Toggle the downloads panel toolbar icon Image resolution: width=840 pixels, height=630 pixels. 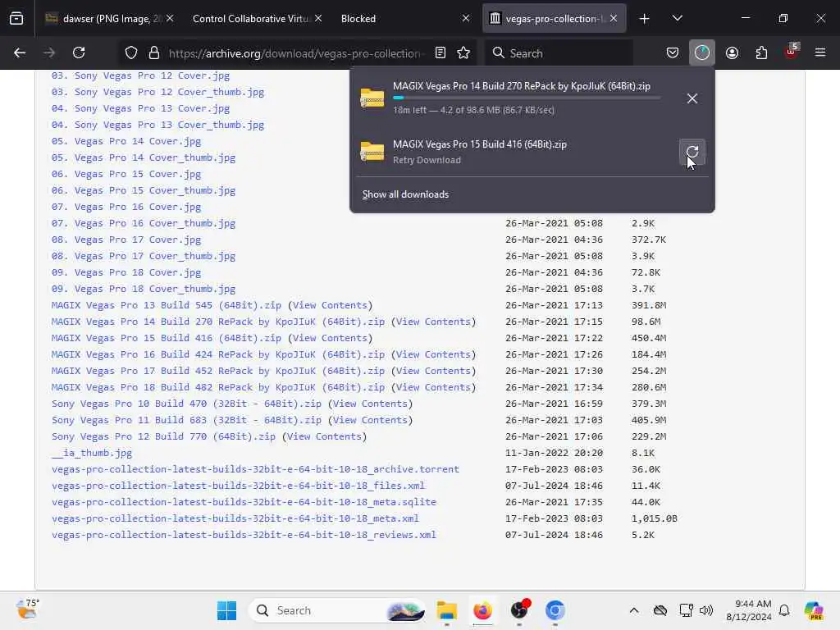tap(702, 52)
